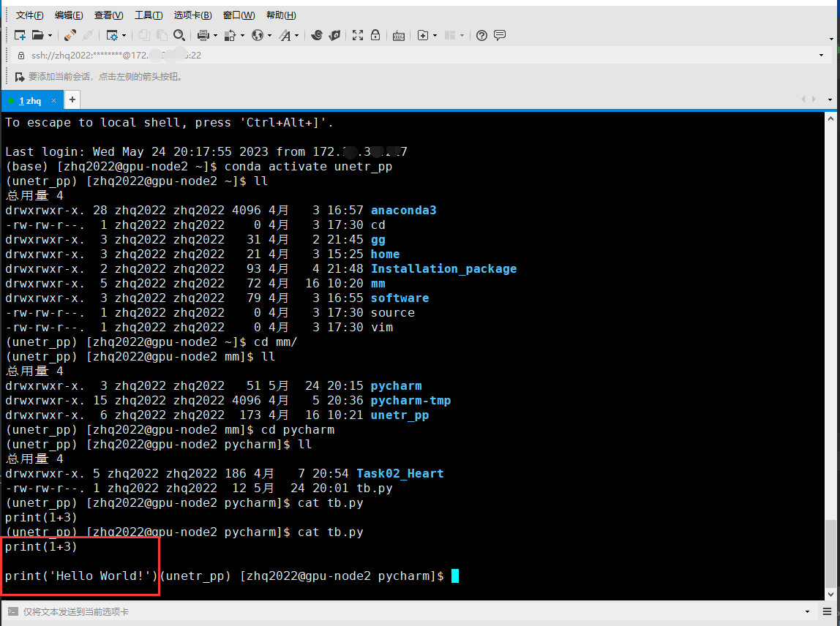Close the '1 zhq' tab
Viewport: 840px width, 626px height.
53,100
